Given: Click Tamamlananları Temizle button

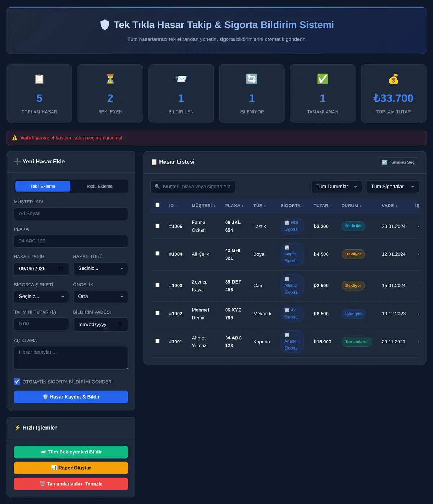Looking at the screenshot, I should pos(71,484).
